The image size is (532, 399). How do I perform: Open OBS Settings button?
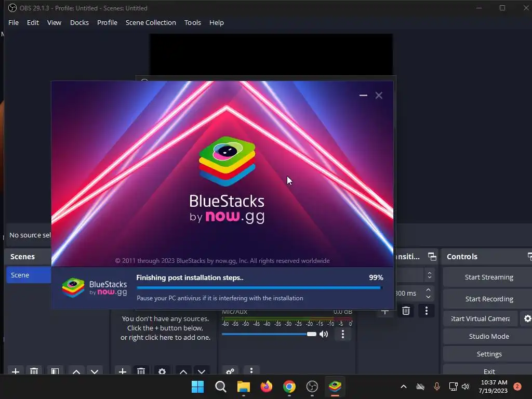coord(488,354)
